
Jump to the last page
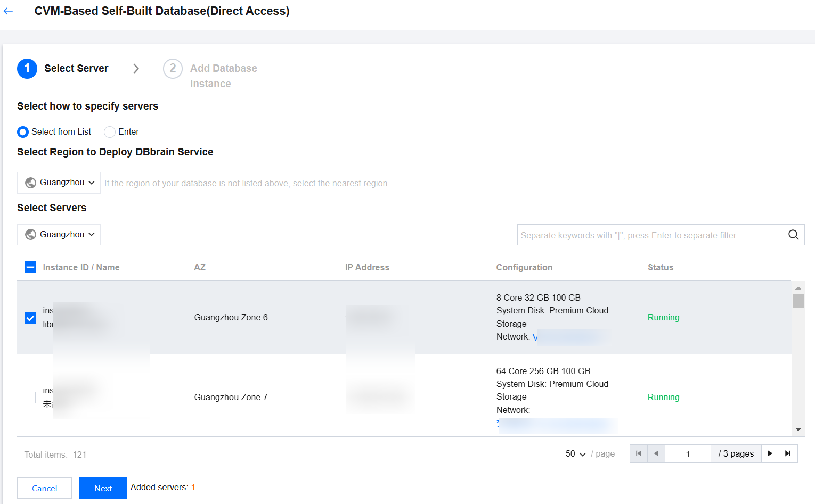[788, 453]
